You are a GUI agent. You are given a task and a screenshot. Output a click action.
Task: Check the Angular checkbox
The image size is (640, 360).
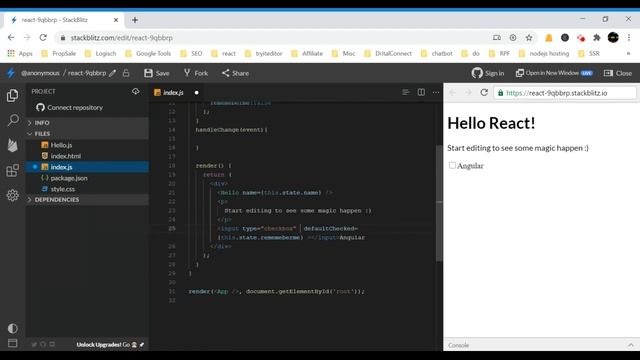[x=452, y=165]
